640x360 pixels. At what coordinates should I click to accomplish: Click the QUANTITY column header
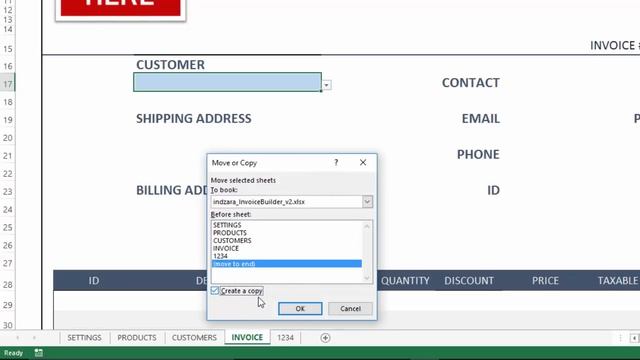point(405,280)
